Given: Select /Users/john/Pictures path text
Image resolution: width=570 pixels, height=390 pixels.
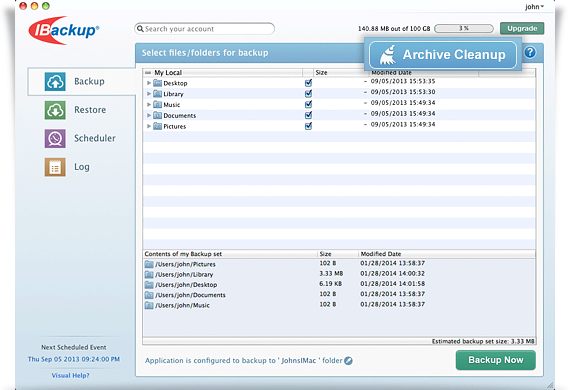Looking at the screenshot, I should pos(185,264).
